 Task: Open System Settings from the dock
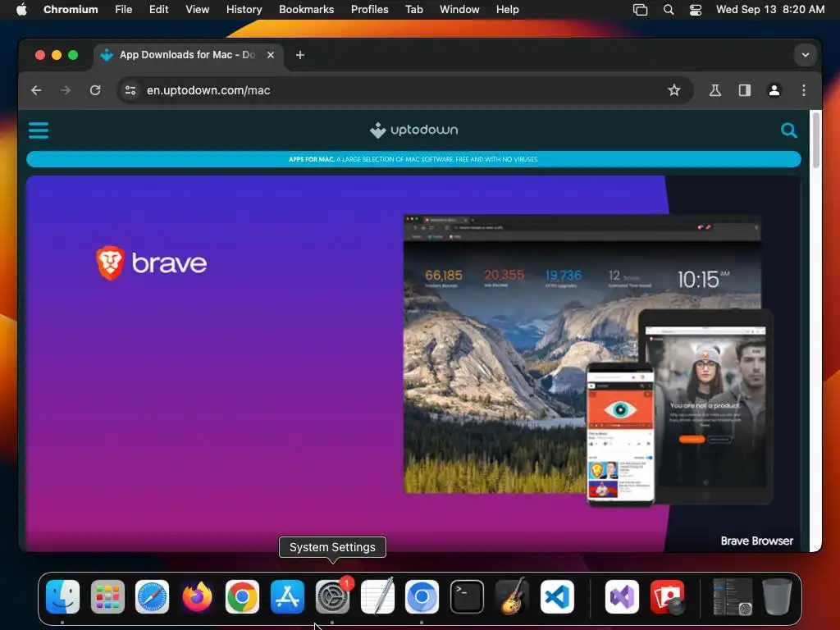click(332, 597)
